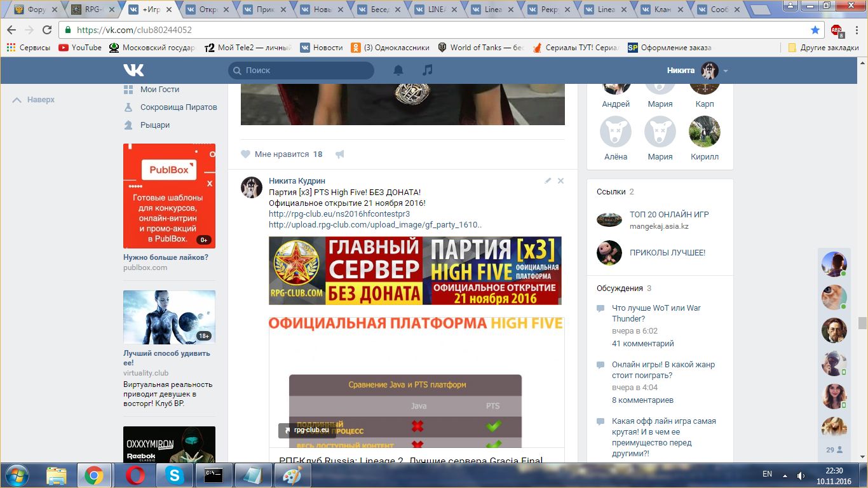Open the Chrome three-dot menu

[x=855, y=30]
